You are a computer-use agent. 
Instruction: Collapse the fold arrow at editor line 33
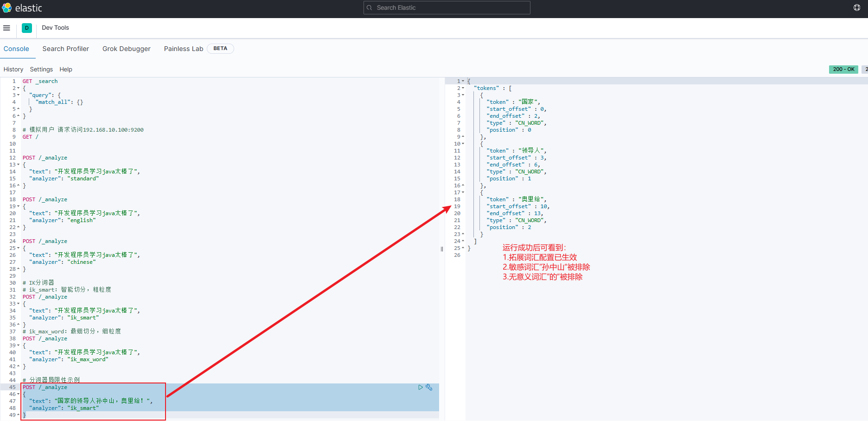pos(18,304)
